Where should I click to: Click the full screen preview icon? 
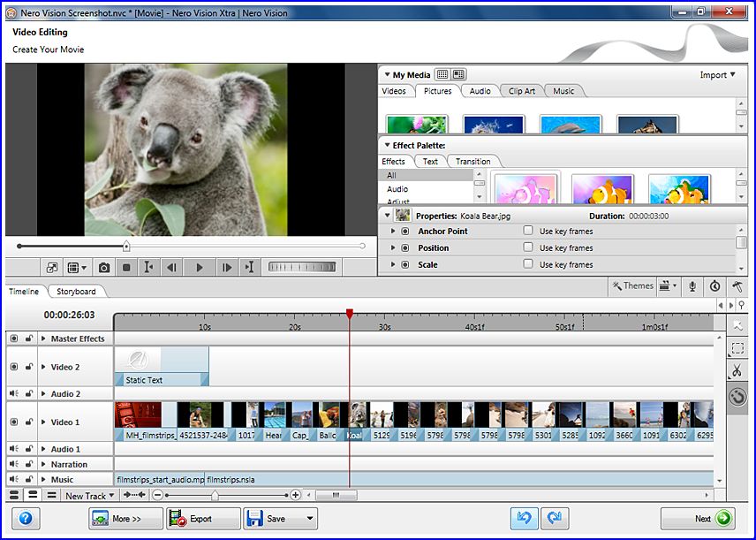click(53, 267)
